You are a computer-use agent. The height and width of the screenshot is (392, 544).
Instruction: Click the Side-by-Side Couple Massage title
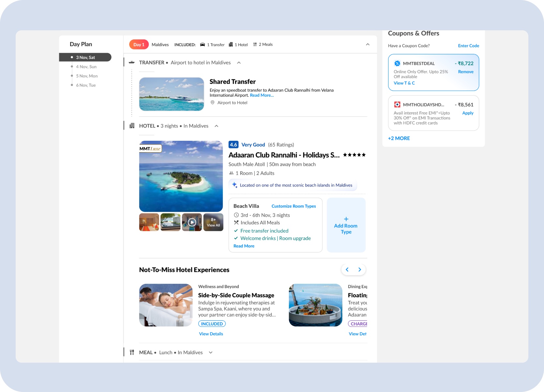tap(236, 295)
